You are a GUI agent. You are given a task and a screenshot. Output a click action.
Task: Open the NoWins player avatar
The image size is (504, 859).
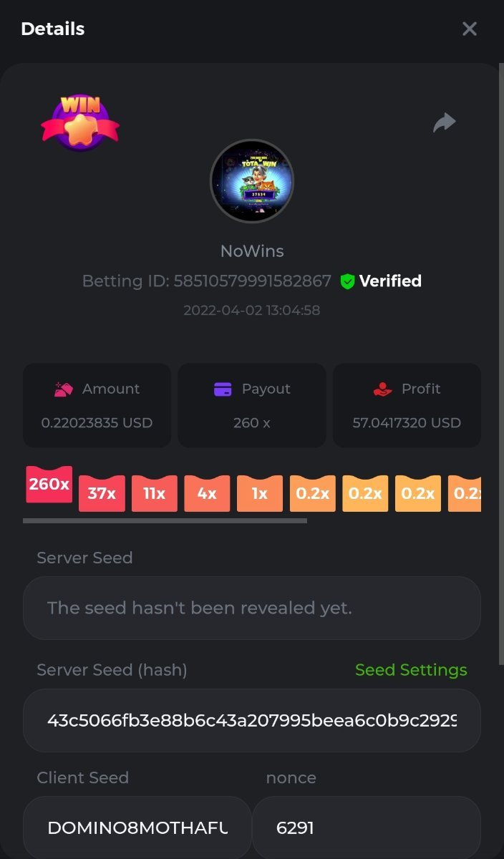[252, 181]
